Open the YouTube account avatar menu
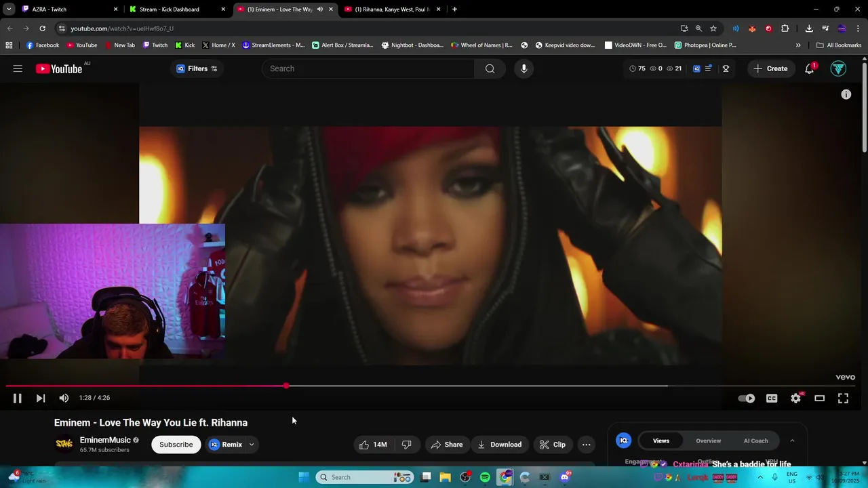The height and width of the screenshot is (488, 868). point(839,68)
